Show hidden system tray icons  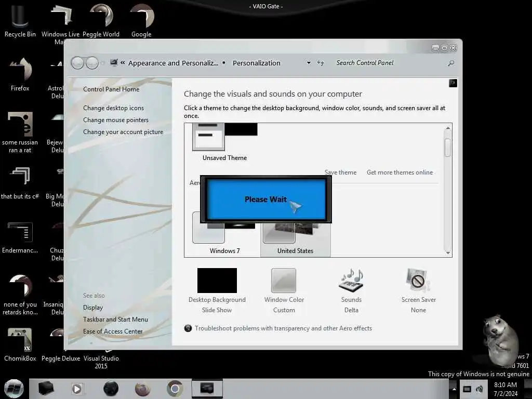454,389
